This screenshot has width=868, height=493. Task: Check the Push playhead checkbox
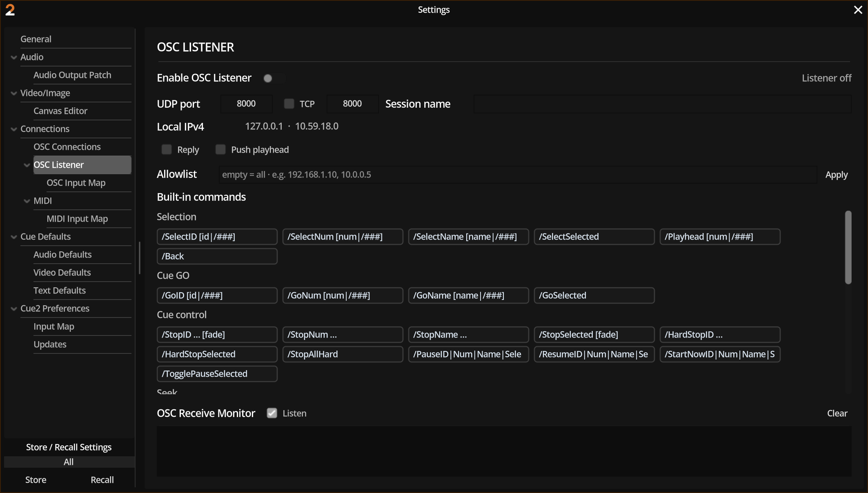pos(220,149)
